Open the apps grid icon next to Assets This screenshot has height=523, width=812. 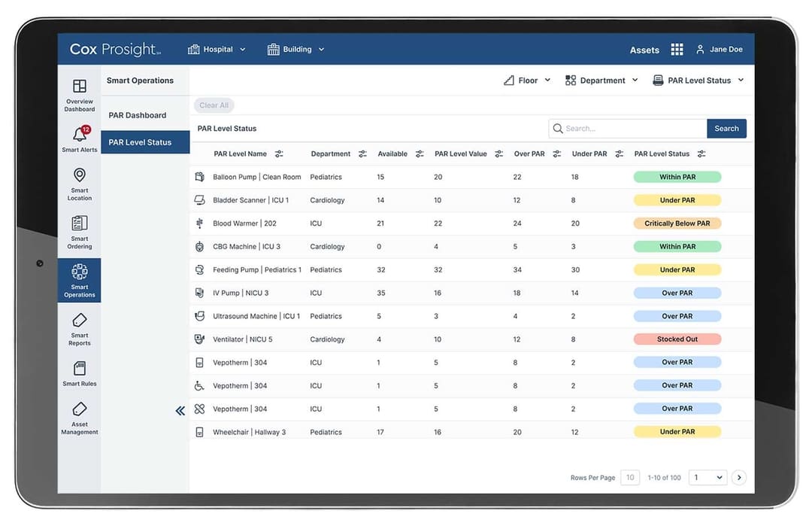tap(677, 50)
